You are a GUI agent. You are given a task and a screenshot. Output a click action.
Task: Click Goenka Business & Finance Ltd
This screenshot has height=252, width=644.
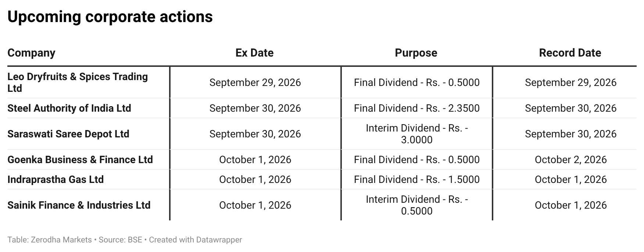(80, 159)
